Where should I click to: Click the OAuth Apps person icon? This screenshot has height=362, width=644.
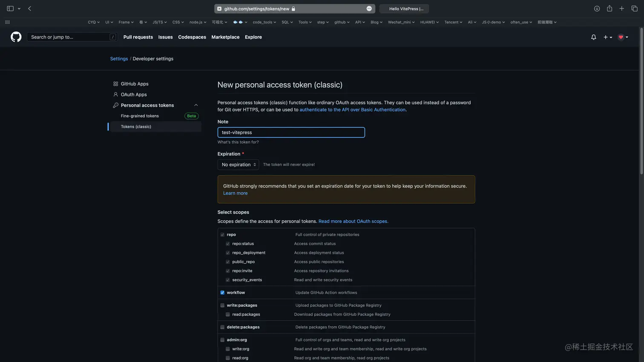tap(115, 94)
